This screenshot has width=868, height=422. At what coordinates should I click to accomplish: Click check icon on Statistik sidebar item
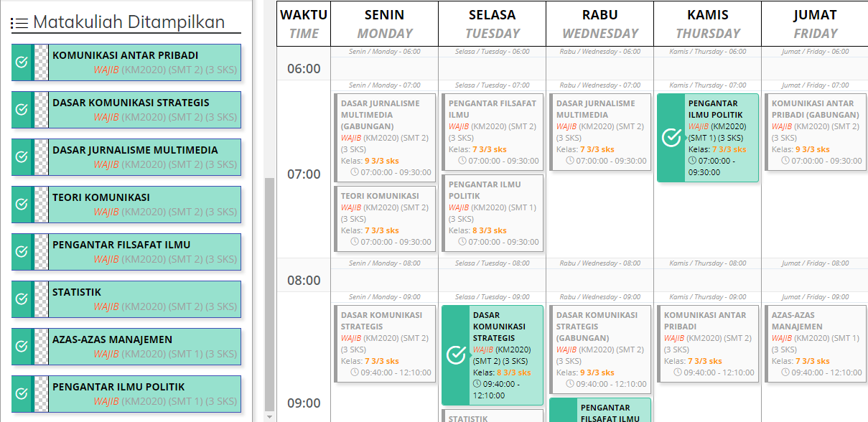(x=22, y=299)
